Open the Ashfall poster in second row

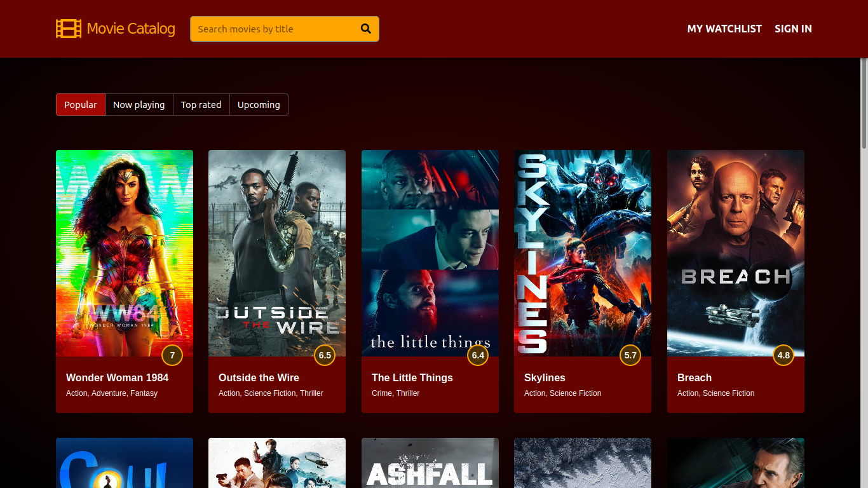(430, 463)
